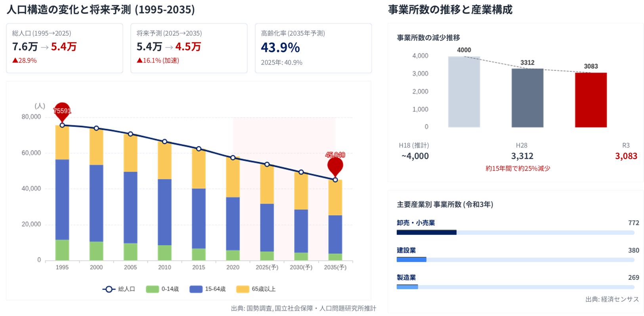
Task: Click the green 0-14歳 legend swatch
Action: (x=152, y=289)
